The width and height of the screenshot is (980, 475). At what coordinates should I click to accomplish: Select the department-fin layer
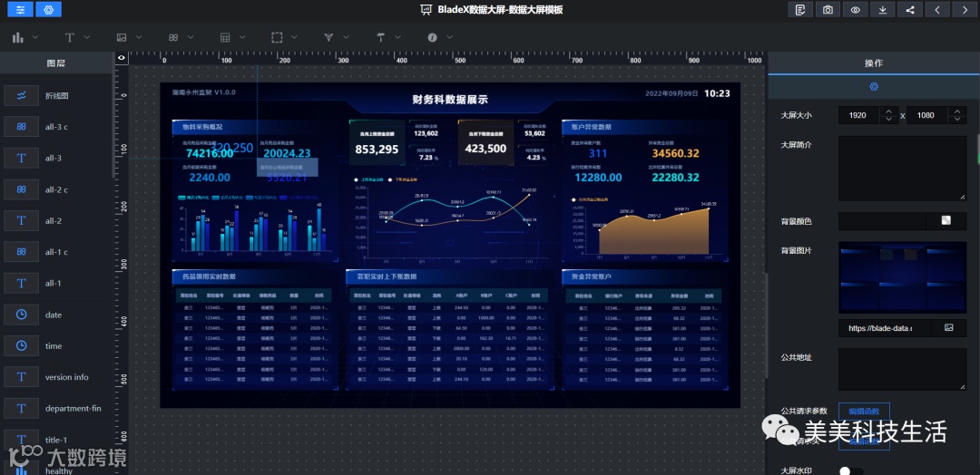(56, 408)
